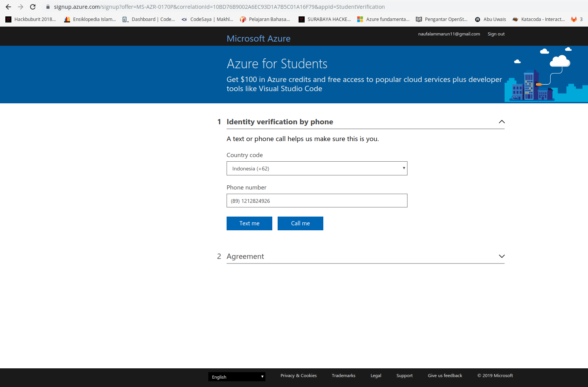The height and width of the screenshot is (387, 588).
Task: Open the Country code dropdown
Action: 317,169
